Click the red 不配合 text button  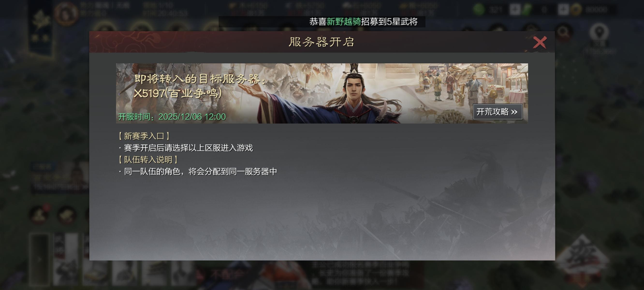[x=227, y=275]
